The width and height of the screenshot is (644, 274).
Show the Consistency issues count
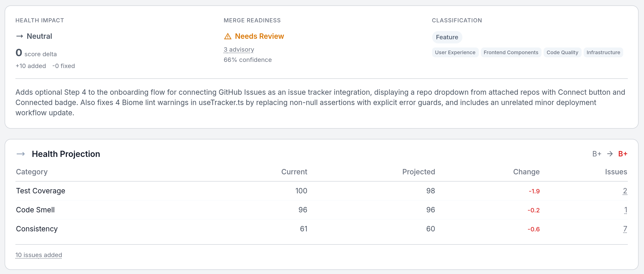625,229
